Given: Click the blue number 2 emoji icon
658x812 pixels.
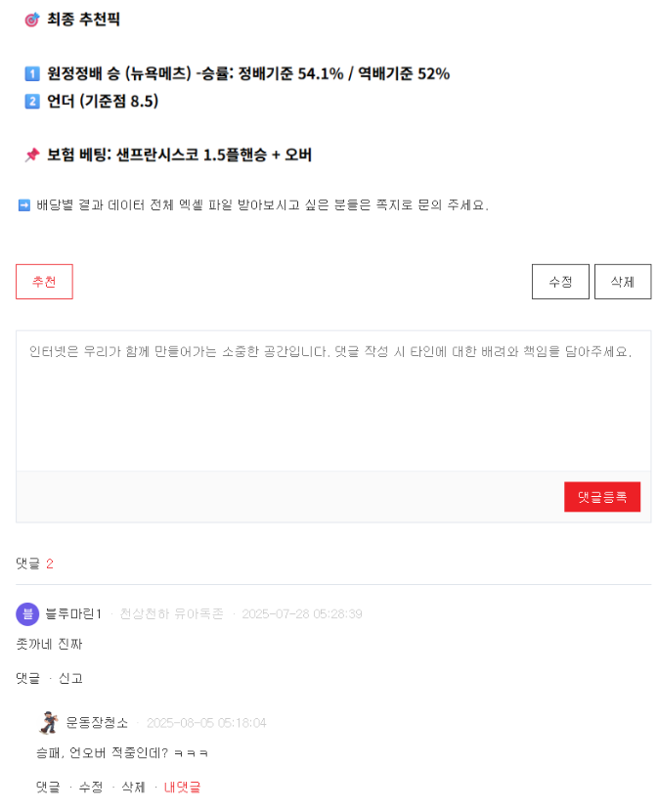Looking at the screenshot, I should click(32, 101).
